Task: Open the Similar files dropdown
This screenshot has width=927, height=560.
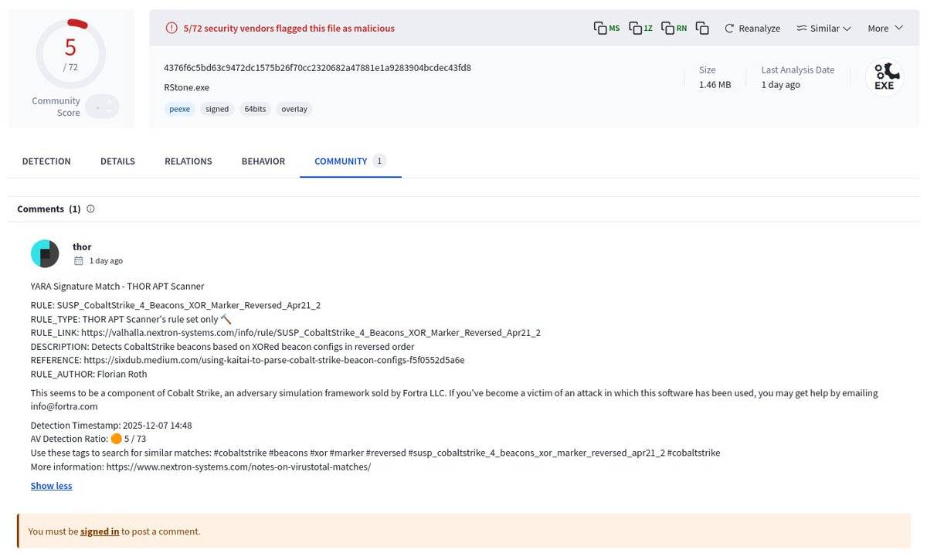Action: point(823,28)
